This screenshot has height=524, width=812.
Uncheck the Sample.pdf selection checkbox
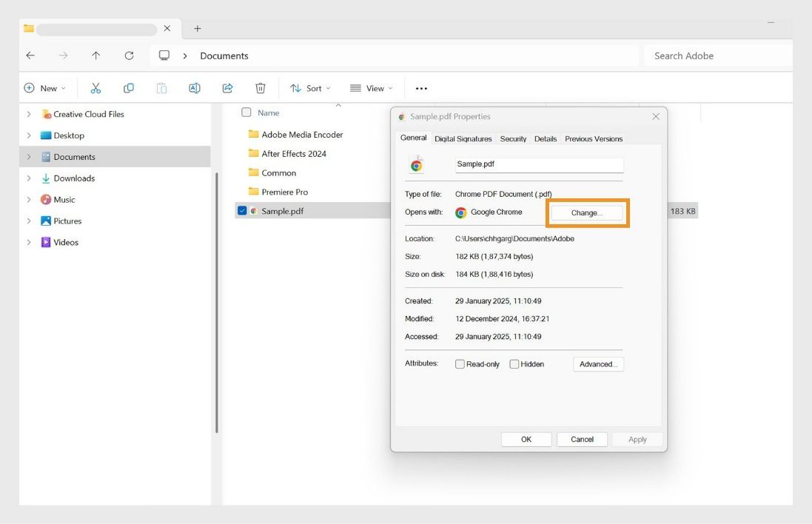(242, 210)
